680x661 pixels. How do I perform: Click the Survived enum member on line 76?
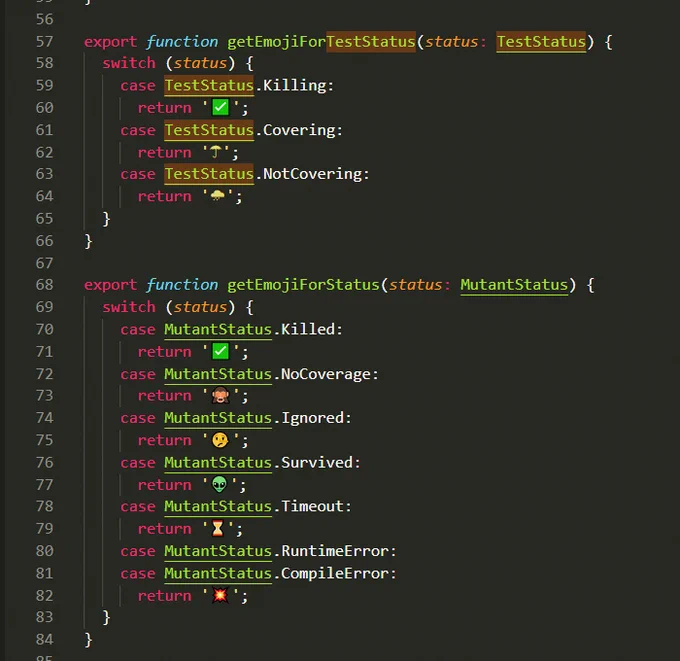coord(317,463)
